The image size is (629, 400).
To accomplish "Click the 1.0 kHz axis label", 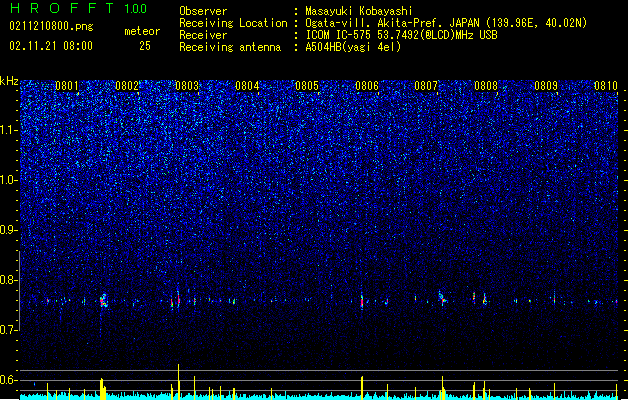I will (9, 181).
